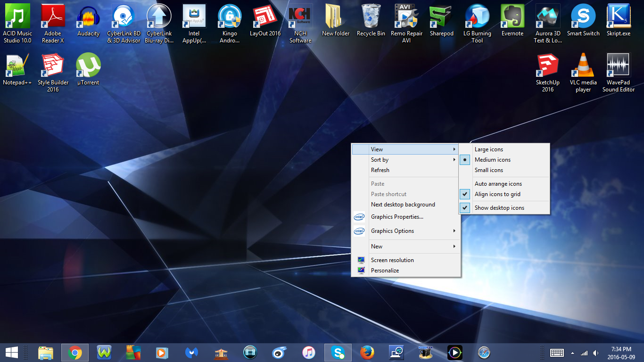Choose Next desktop background
This screenshot has height=362, width=644.
[405, 205]
